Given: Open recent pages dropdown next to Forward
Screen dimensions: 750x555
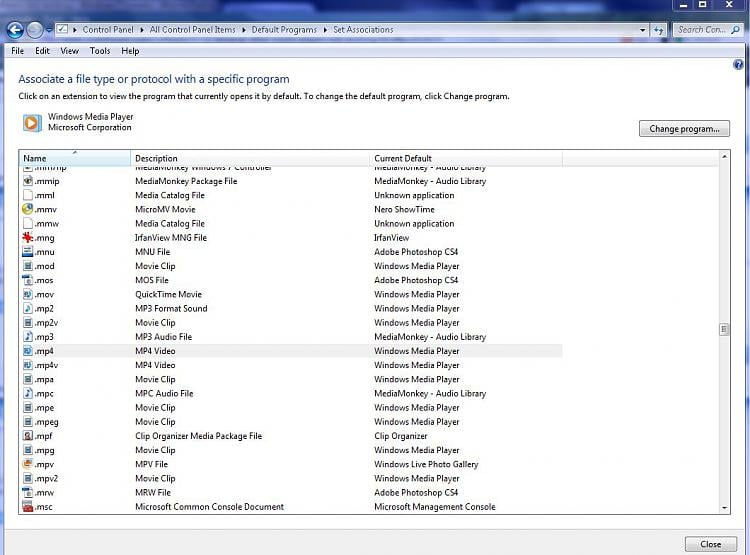Looking at the screenshot, I should click(49, 30).
